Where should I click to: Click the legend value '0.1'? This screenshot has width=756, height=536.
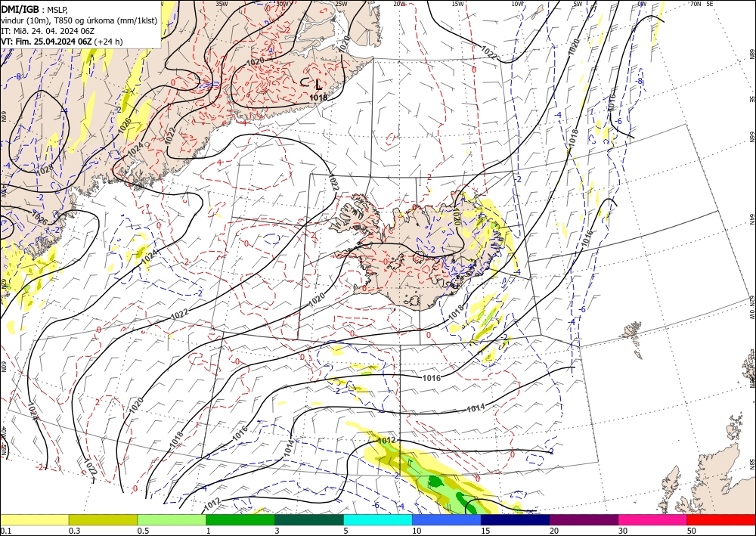click(5, 531)
